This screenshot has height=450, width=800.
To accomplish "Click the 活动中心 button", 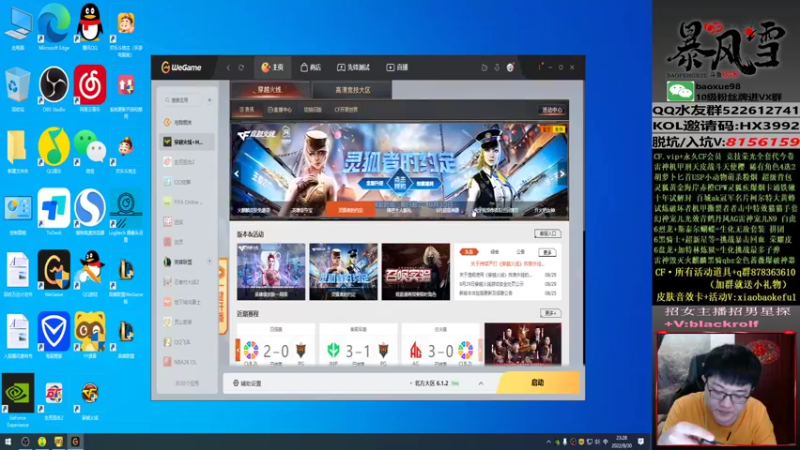I will [552, 110].
